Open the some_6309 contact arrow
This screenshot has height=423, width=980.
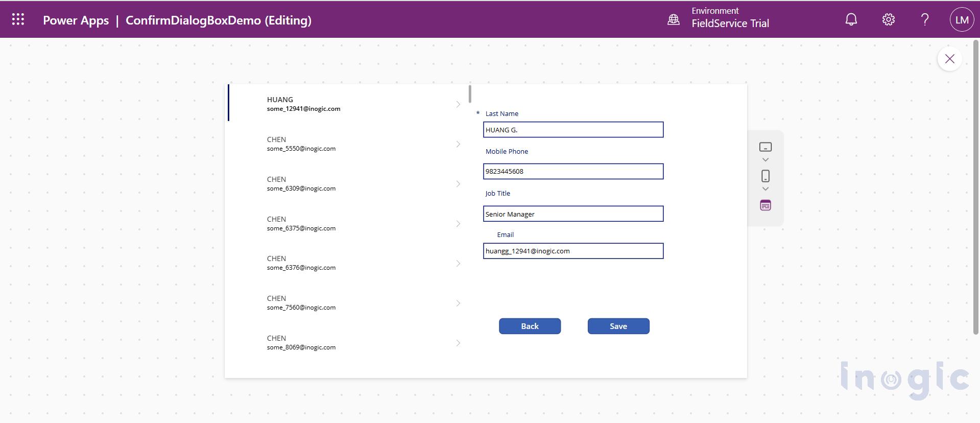pyautogui.click(x=458, y=184)
